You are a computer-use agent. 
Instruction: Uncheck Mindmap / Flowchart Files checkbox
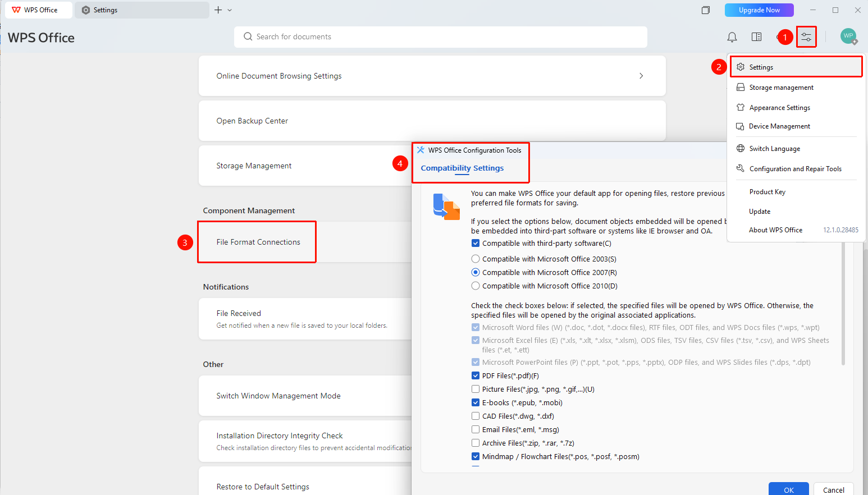click(476, 457)
